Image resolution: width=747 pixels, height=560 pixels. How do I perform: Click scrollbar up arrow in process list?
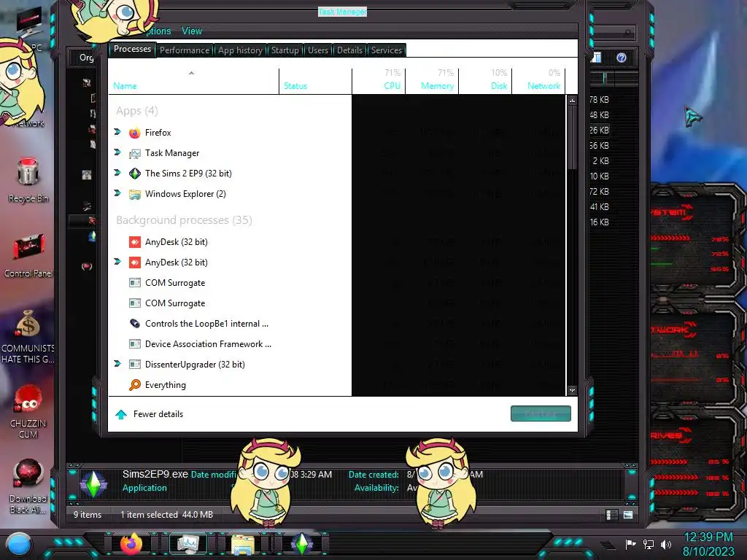click(572, 101)
